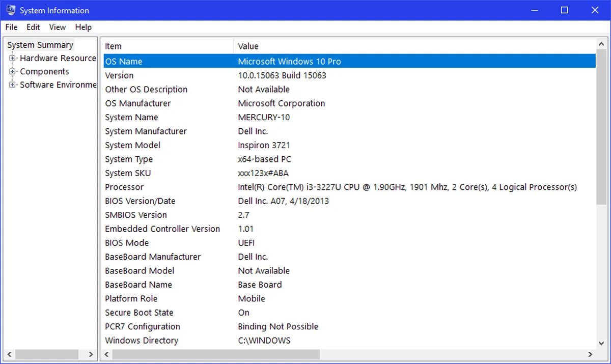Open the Edit menu

[33, 27]
